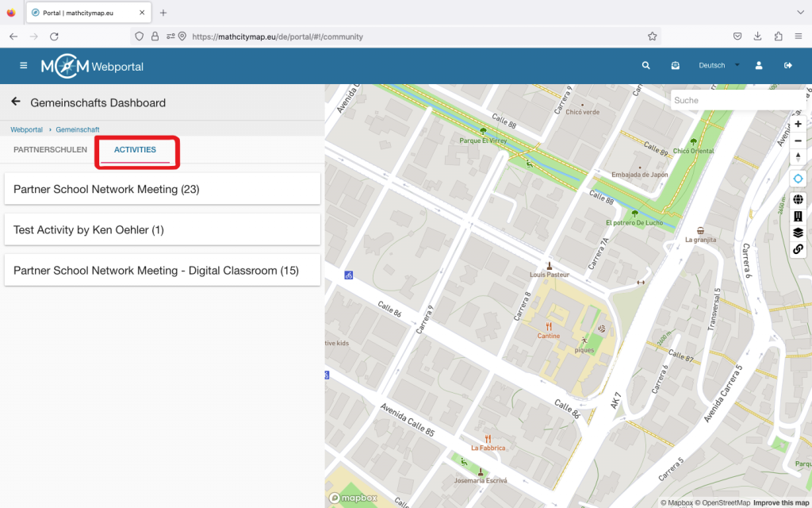The height and width of the screenshot is (508, 812).
Task: Open the hamburger menu in the portal header
Action: [x=23, y=66]
